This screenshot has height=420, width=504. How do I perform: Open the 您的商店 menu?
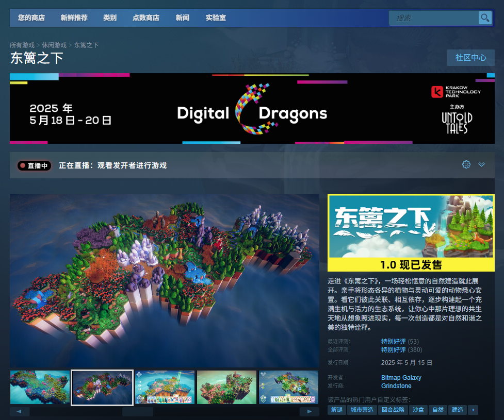click(x=31, y=18)
